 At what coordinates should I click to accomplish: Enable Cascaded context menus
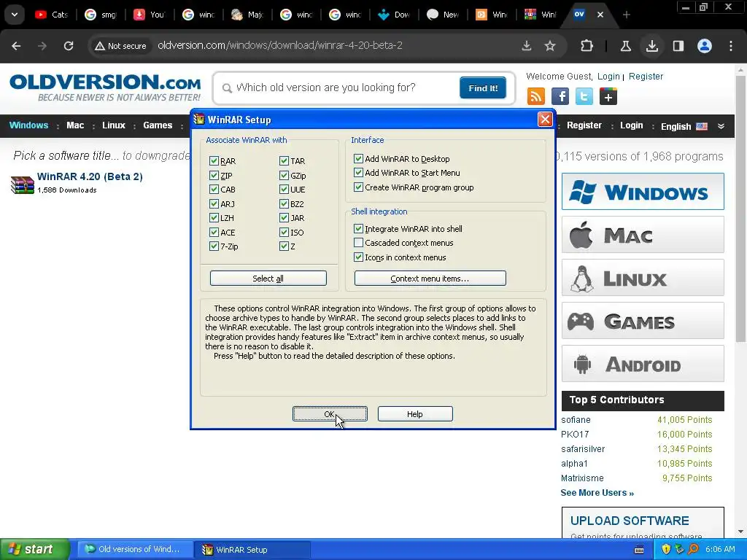tap(358, 243)
